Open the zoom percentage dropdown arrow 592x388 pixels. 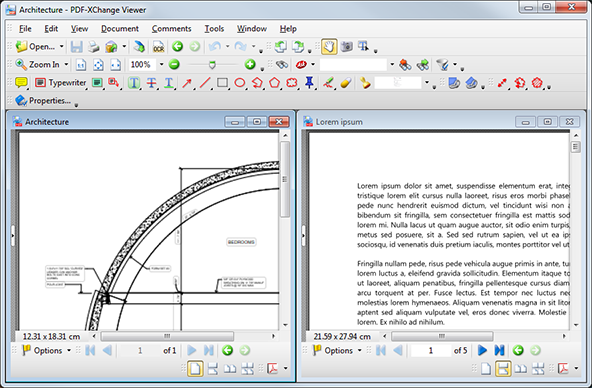tap(161, 65)
